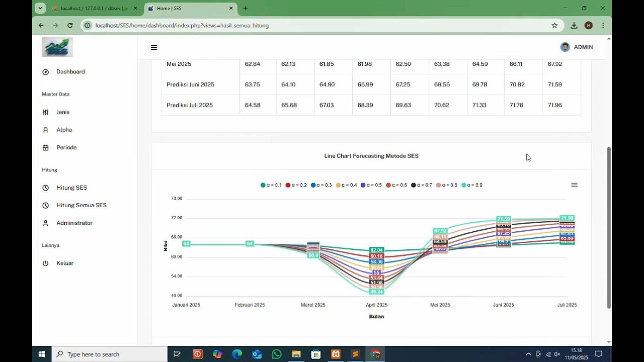Toggle the sidebar hamburger menu
Viewport: 644px width, 362px height.
(x=154, y=48)
